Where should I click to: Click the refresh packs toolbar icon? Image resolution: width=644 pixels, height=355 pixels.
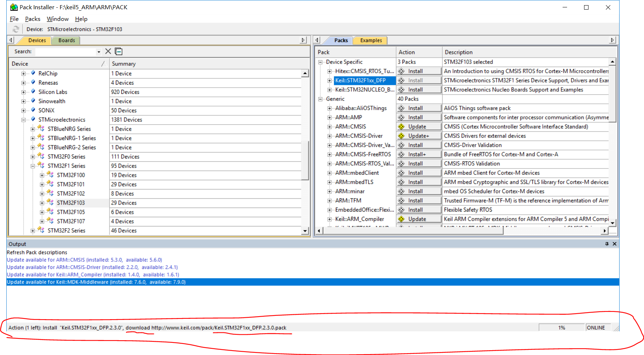(x=16, y=29)
